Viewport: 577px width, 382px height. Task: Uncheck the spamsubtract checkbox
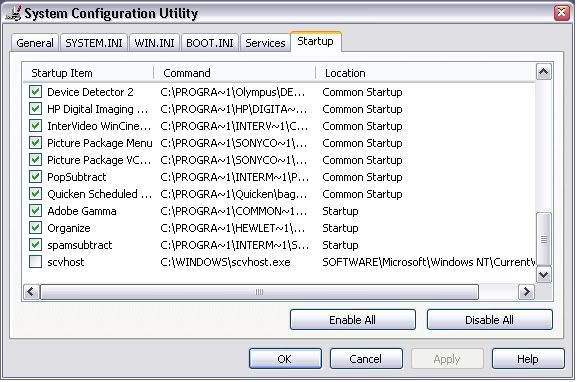(35, 244)
